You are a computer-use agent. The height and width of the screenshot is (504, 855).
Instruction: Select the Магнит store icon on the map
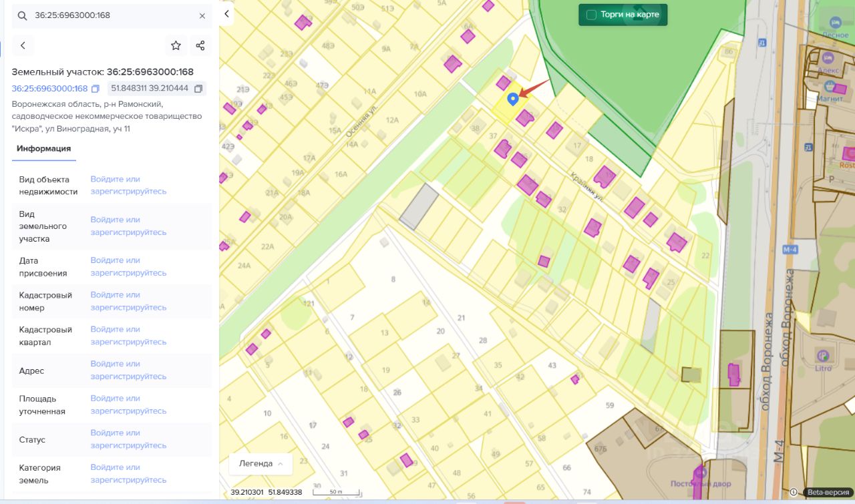coord(829,86)
